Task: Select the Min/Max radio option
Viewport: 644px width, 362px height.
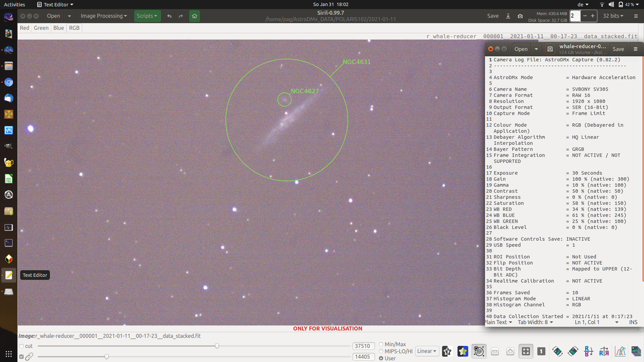Action: pyautogui.click(x=381, y=344)
